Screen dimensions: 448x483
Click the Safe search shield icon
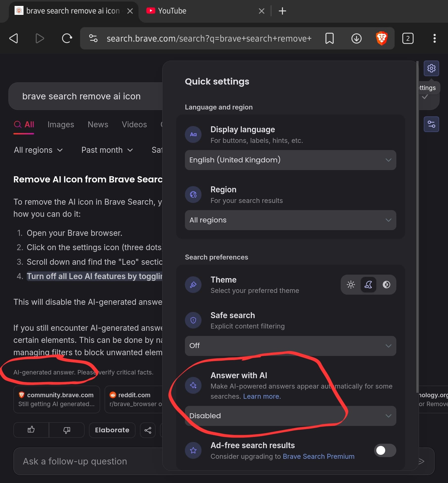click(193, 320)
